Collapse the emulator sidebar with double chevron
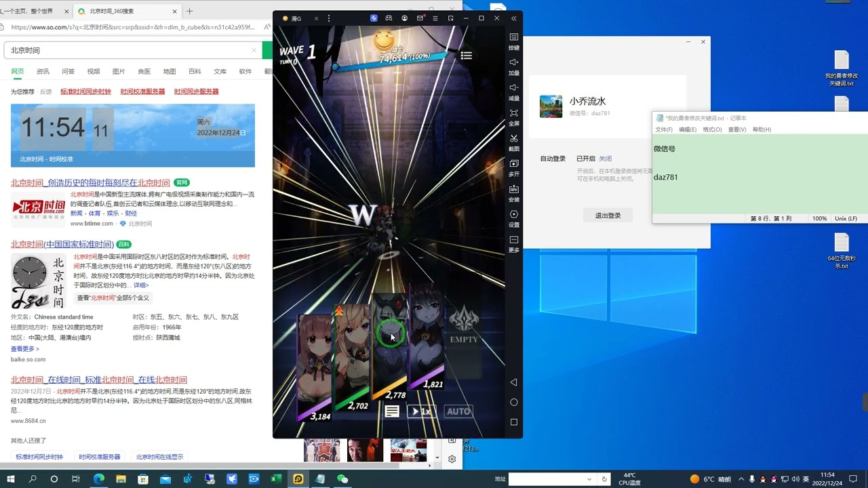The height and width of the screenshot is (488, 868). click(513, 18)
